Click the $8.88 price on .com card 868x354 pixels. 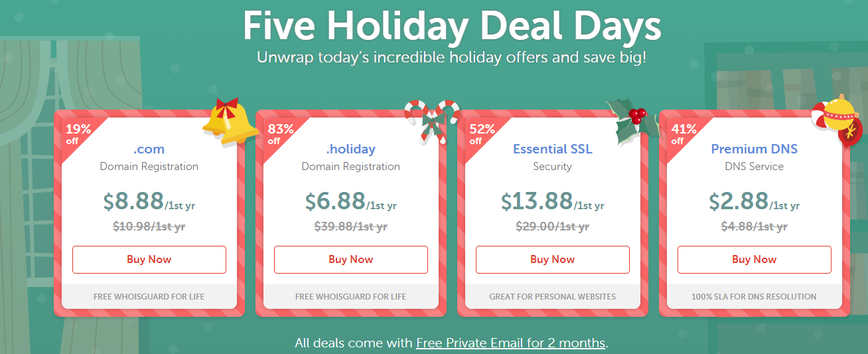(x=133, y=201)
